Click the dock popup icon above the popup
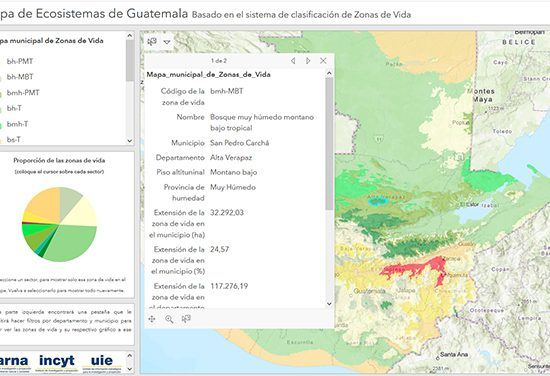550x376 pixels. (x=152, y=42)
